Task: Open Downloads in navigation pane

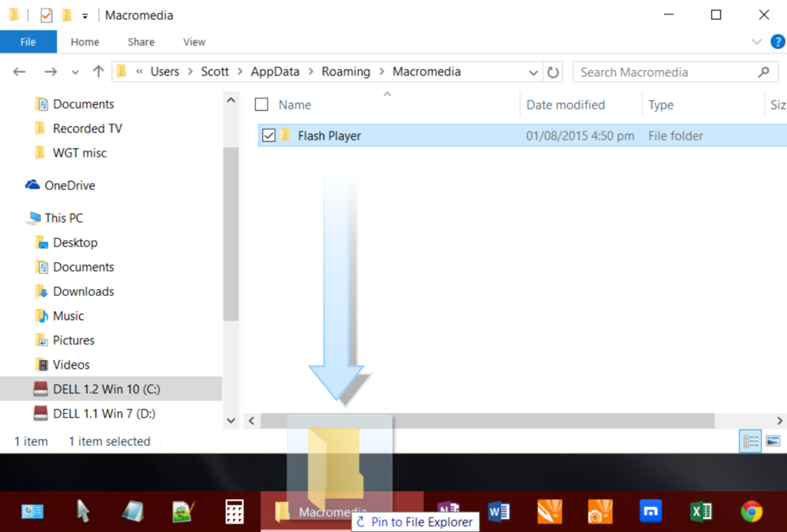Action: point(83,291)
